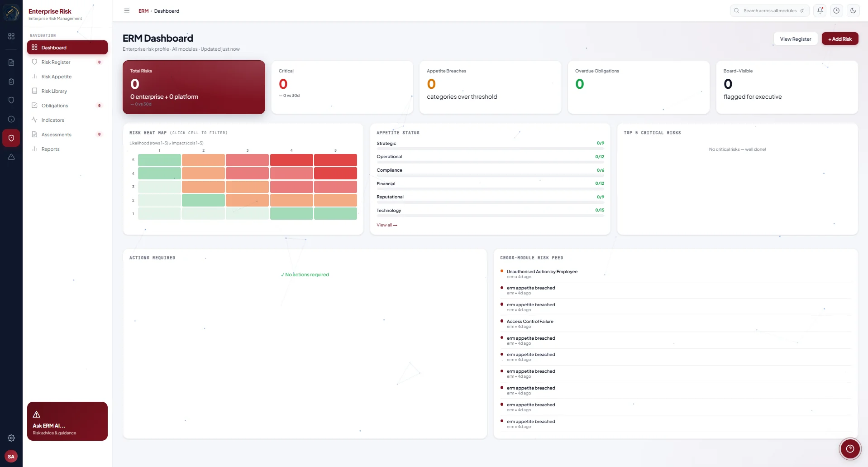Click the app logo in the dark rail
Screen dimensions: 868x467
click(11, 12)
